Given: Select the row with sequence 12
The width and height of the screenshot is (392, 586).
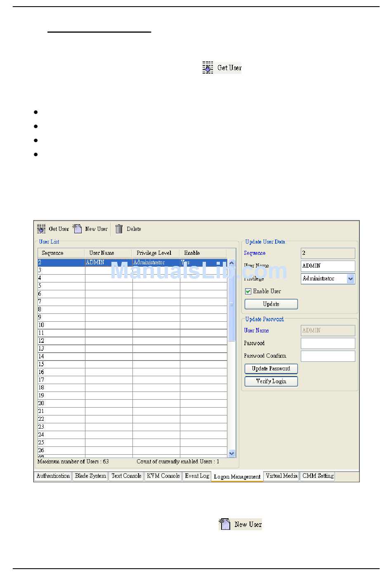Looking at the screenshot, I should click(132, 341).
